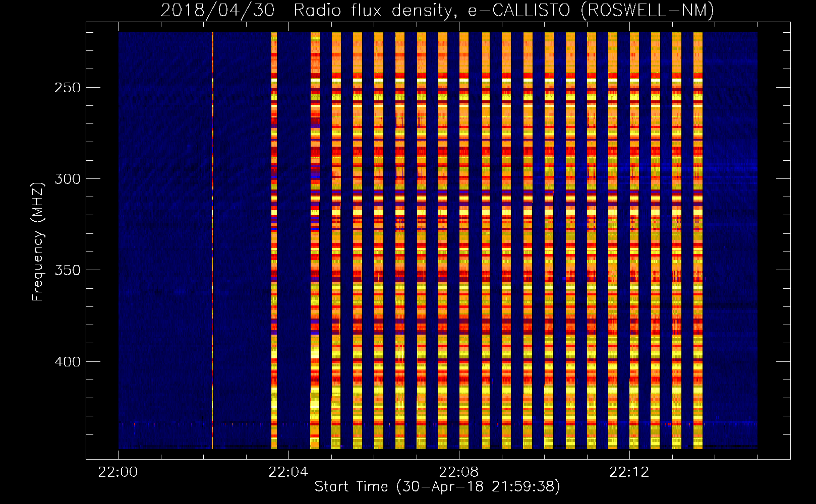This screenshot has height=504, width=816.
Task: Click the 22:00 time axis label
Action: [x=118, y=472]
